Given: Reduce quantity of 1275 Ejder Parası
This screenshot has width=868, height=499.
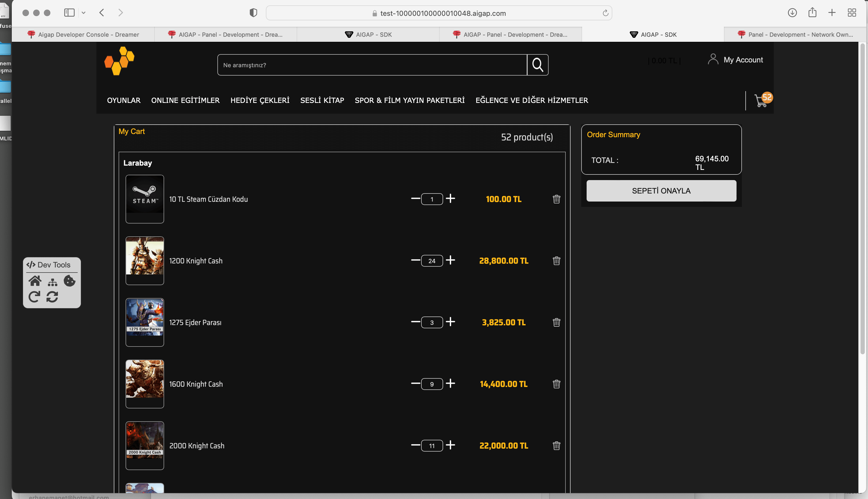Looking at the screenshot, I should [x=415, y=322].
